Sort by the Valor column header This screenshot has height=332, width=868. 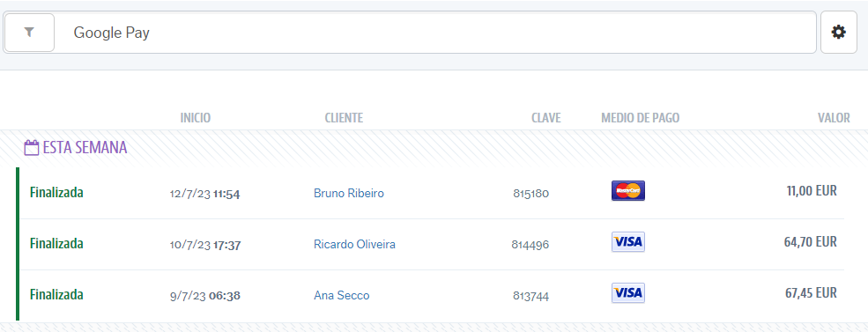click(834, 118)
